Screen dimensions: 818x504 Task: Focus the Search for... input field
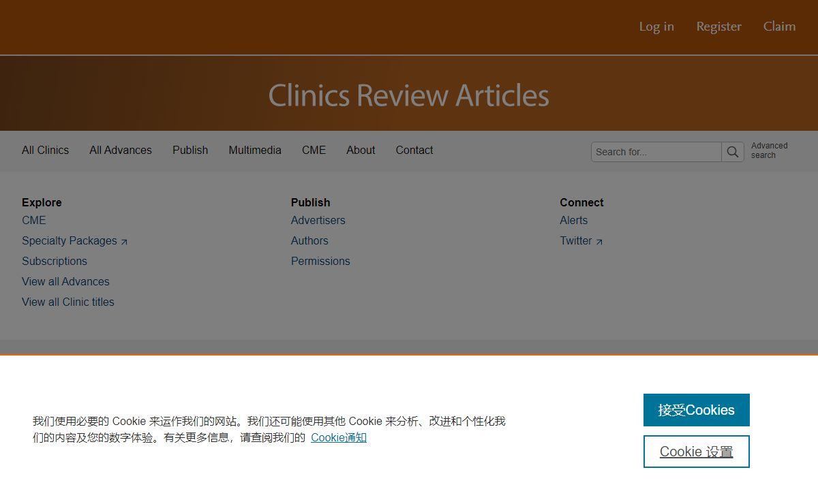656,152
